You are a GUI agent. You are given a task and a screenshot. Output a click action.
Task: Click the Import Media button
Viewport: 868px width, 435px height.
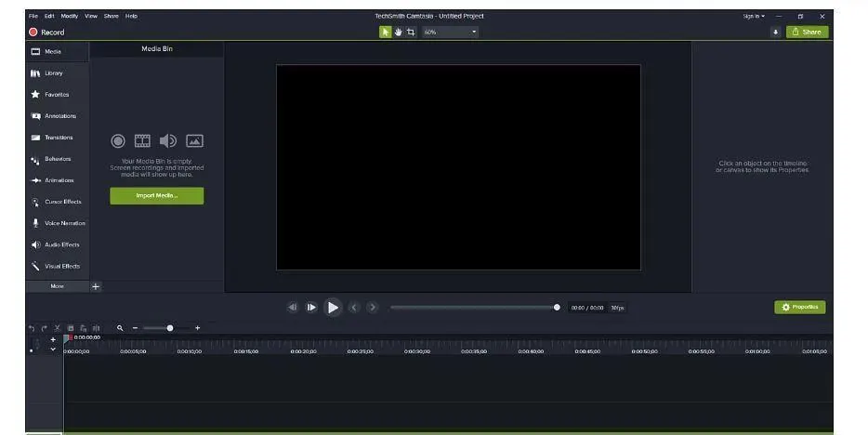point(157,196)
